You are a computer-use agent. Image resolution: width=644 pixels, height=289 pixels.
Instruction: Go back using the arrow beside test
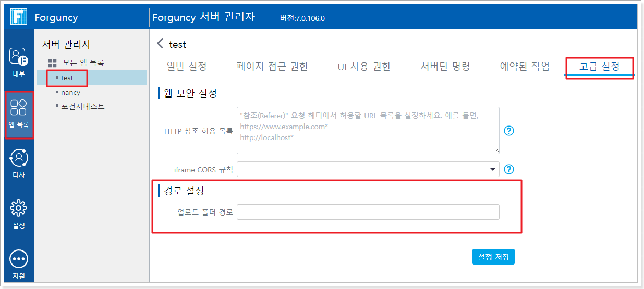tap(160, 44)
